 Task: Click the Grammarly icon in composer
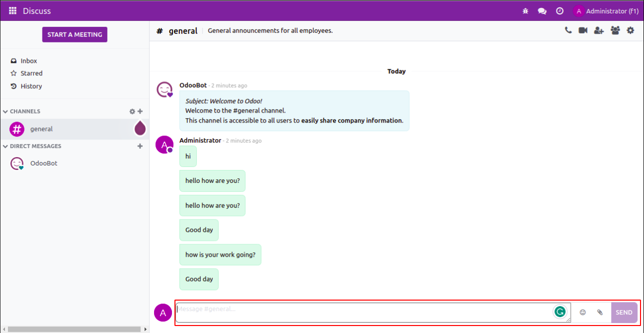[560, 312]
